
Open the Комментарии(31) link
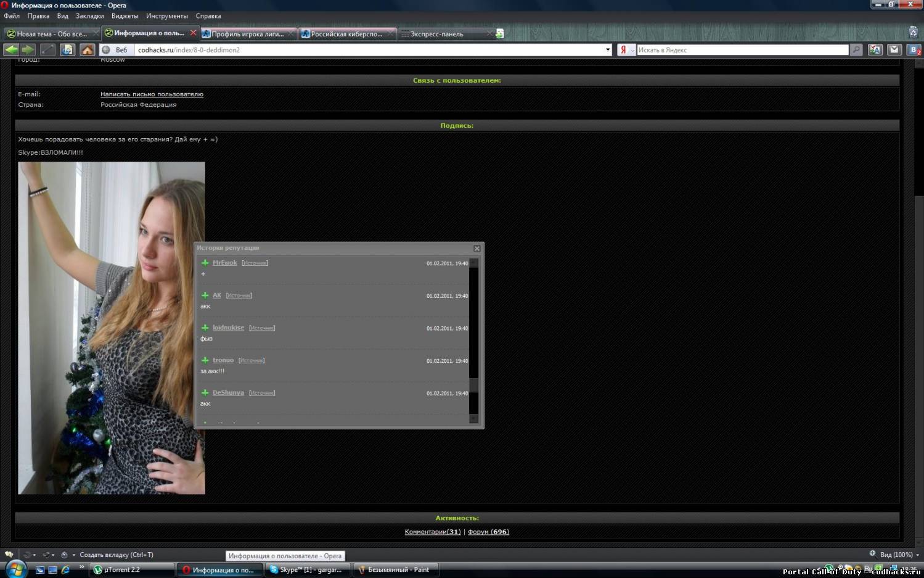pos(433,532)
